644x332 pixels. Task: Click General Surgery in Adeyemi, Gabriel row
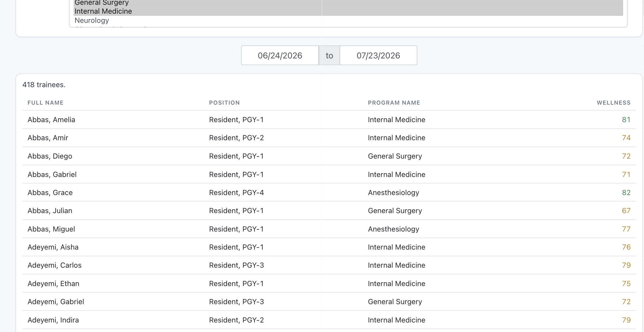[x=395, y=302]
